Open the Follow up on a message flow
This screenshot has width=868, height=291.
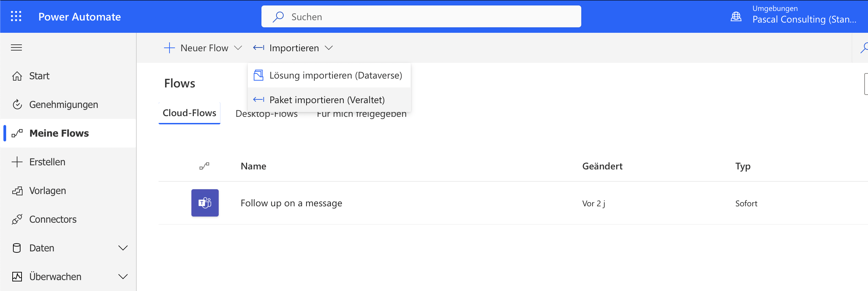coord(291,203)
